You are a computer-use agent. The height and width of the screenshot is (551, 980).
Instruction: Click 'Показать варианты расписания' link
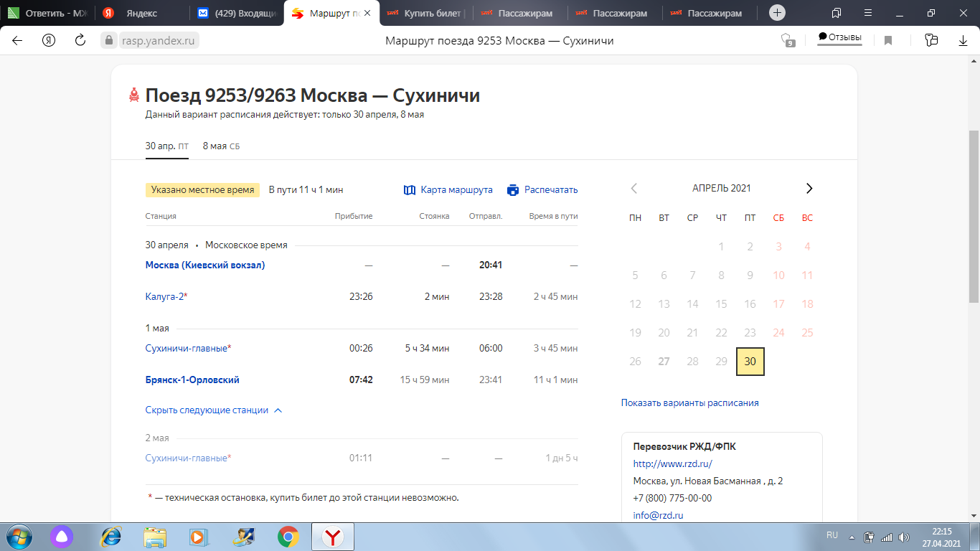click(x=689, y=403)
